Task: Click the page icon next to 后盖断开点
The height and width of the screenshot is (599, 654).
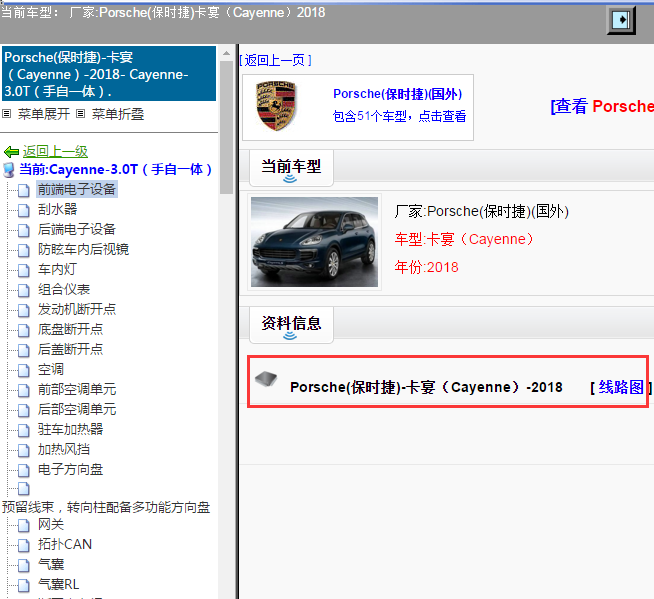Action: (24, 350)
